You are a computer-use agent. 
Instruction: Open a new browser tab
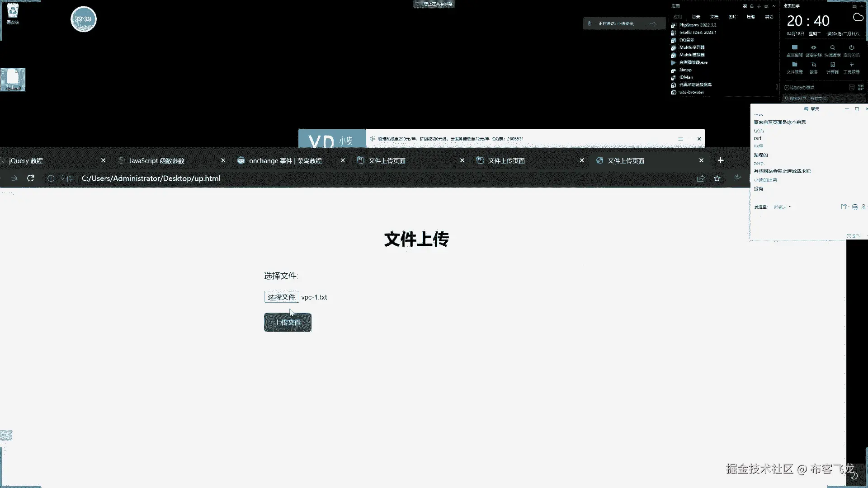(x=721, y=160)
